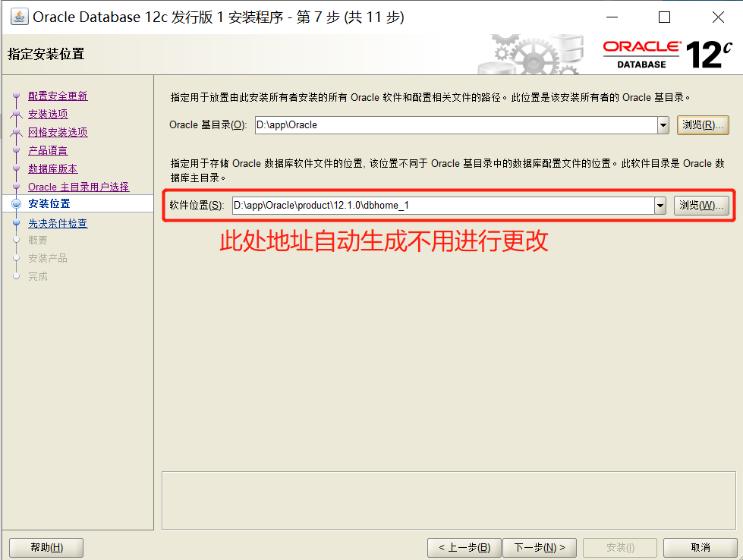Close the Oracle installer window
The height and width of the screenshot is (560, 743).
(x=718, y=17)
